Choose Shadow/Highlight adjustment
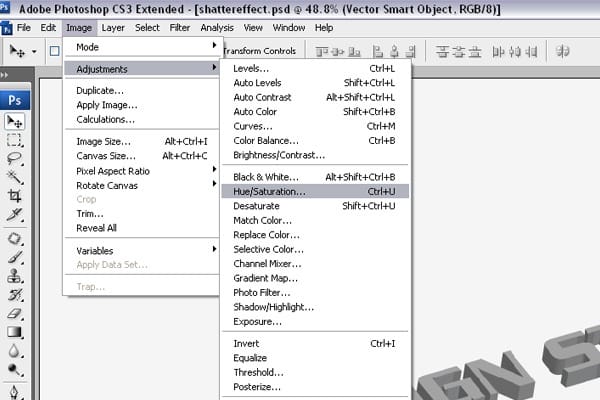 pos(315,307)
